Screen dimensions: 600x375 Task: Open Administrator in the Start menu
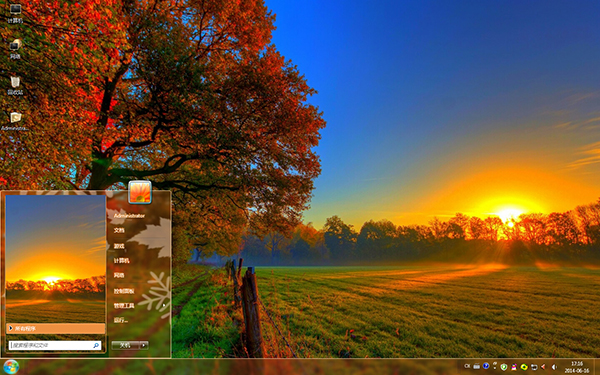click(x=129, y=216)
